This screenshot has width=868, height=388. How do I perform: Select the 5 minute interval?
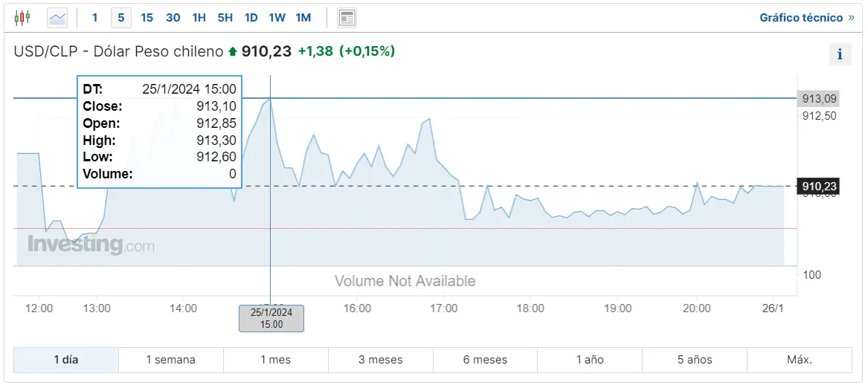tap(121, 18)
